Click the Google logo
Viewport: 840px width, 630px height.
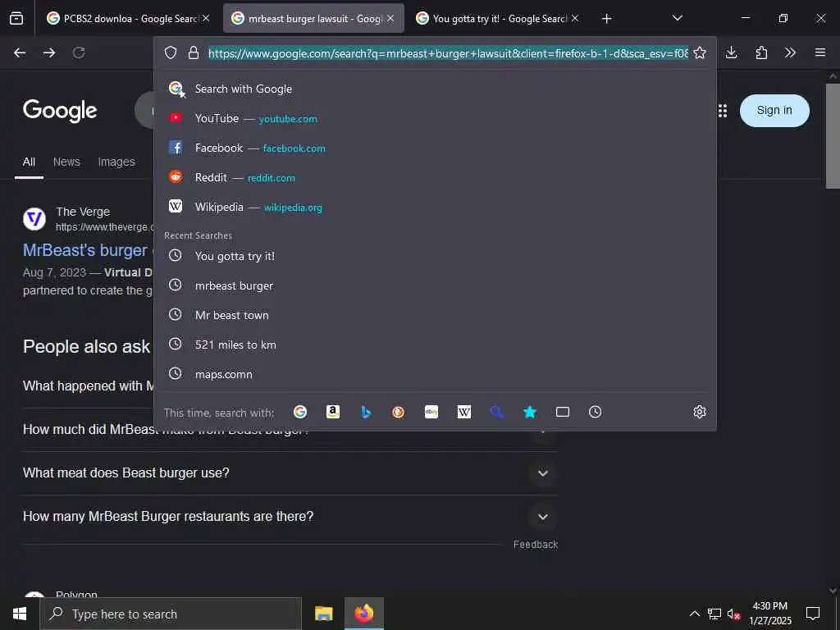60,111
